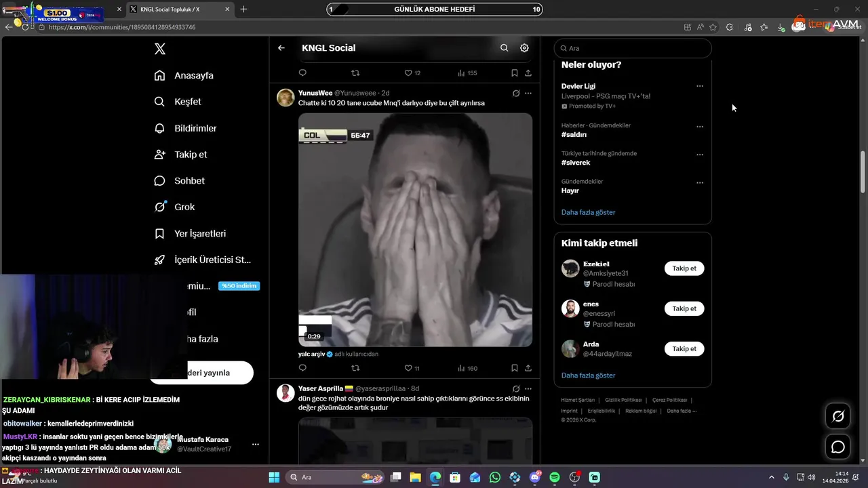Open a new browser tab

coord(243,9)
